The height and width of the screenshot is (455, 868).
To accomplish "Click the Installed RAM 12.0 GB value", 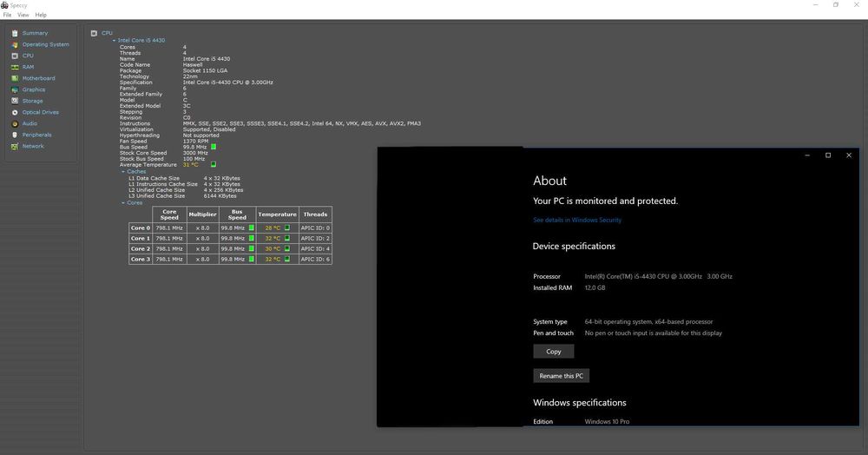I will click(595, 287).
